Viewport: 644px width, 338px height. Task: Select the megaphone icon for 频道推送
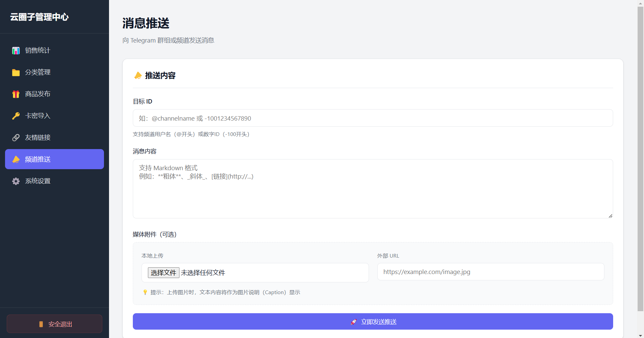[16, 159]
